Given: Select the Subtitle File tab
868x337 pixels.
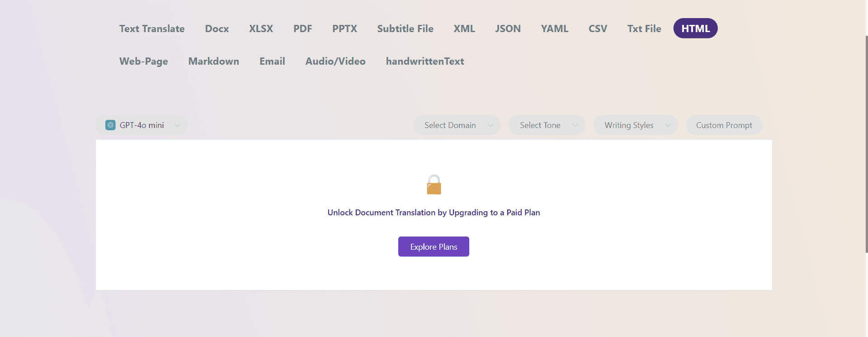Looking at the screenshot, I should pos(405,28).
